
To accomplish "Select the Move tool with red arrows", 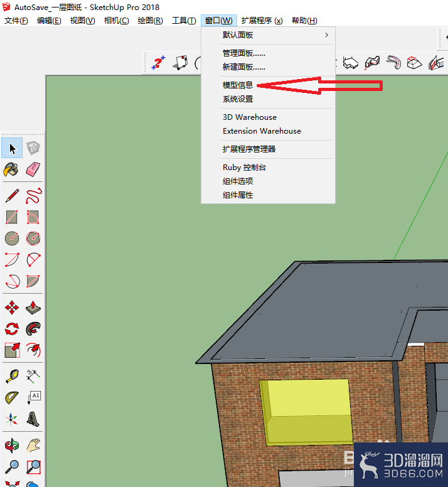I will click(x=12, y=308).
